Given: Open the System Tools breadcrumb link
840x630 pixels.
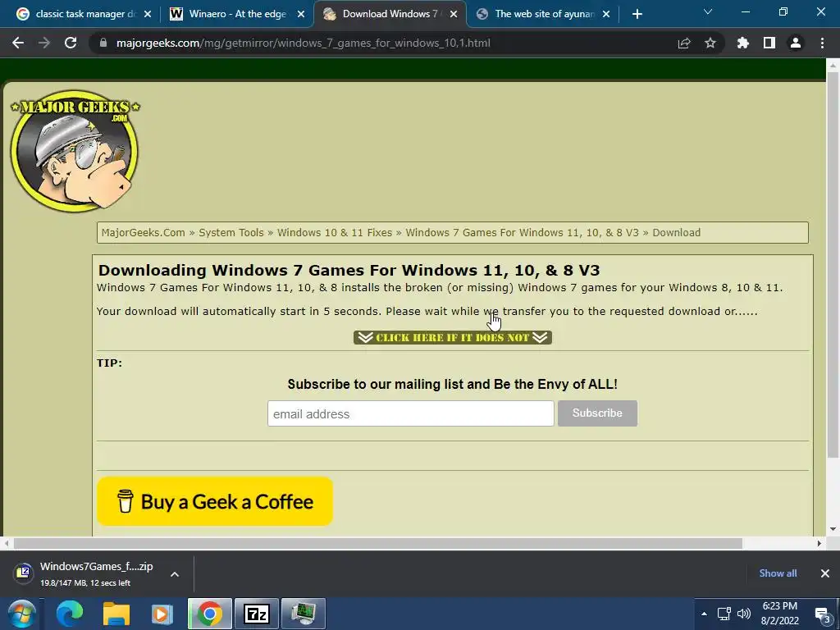Looking at the screenshot, I should click(231, 232).
